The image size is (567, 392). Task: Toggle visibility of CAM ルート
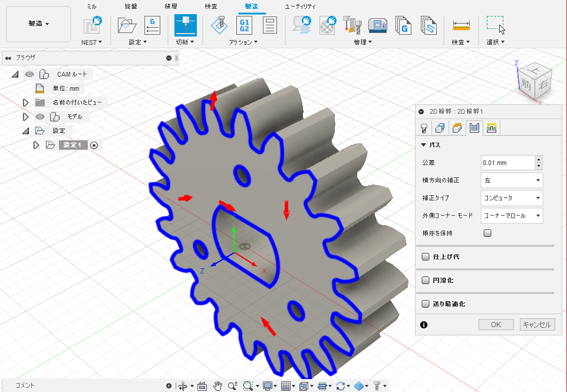(x=29, y=74)
